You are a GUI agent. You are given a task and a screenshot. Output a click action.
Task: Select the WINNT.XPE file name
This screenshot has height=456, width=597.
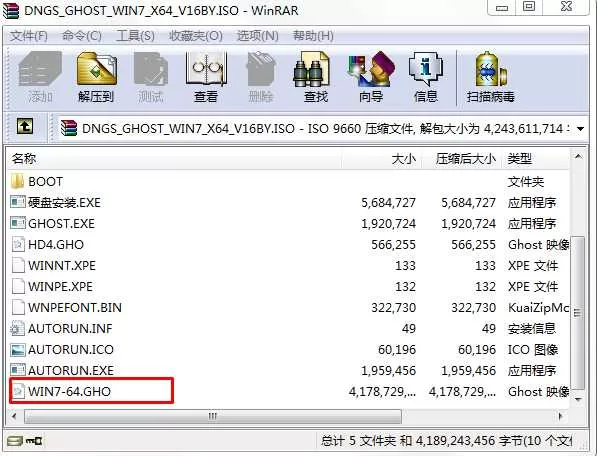click(62, 265)
